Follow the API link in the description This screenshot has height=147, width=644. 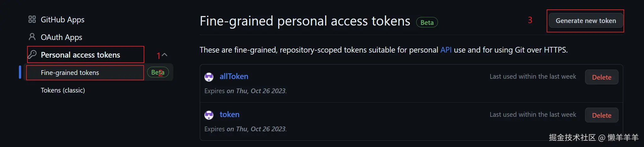coord(446,50)
